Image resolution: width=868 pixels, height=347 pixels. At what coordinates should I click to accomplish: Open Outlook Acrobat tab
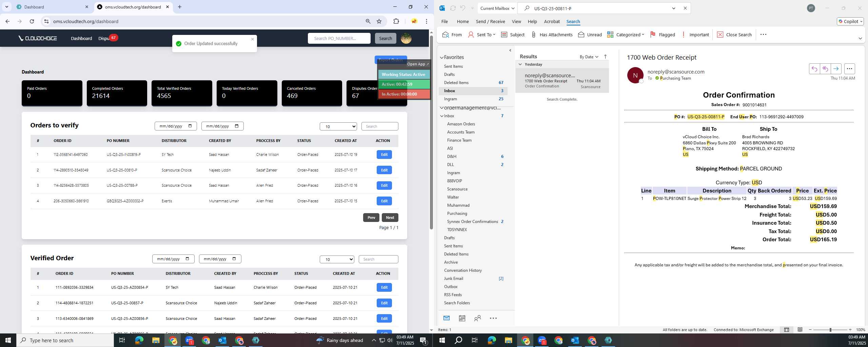tap(552, 21)
